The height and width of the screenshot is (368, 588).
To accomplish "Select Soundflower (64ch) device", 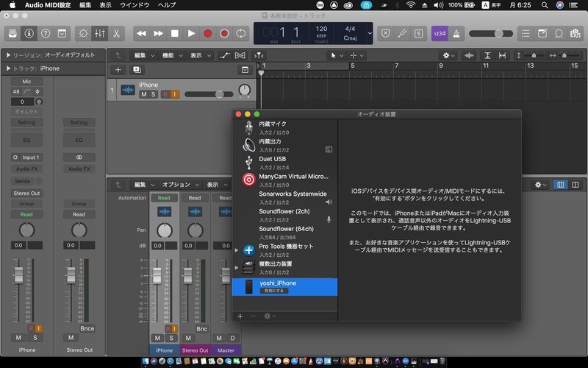I will click(x=285, y=233).
